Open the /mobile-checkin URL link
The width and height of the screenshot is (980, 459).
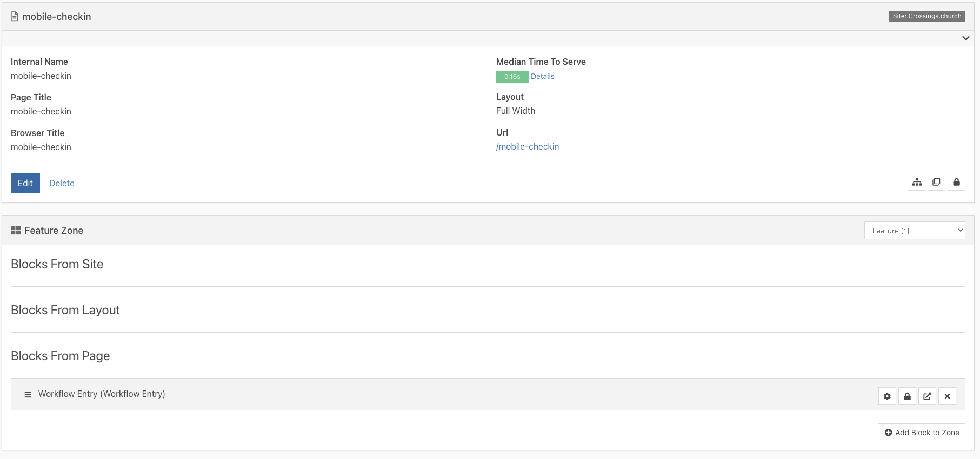coord(528,147)
